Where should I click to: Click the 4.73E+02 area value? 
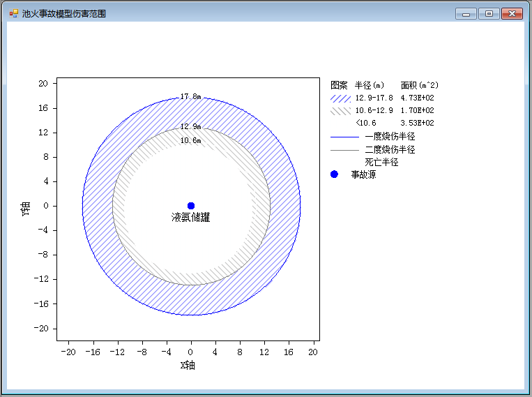pos(418,98)
